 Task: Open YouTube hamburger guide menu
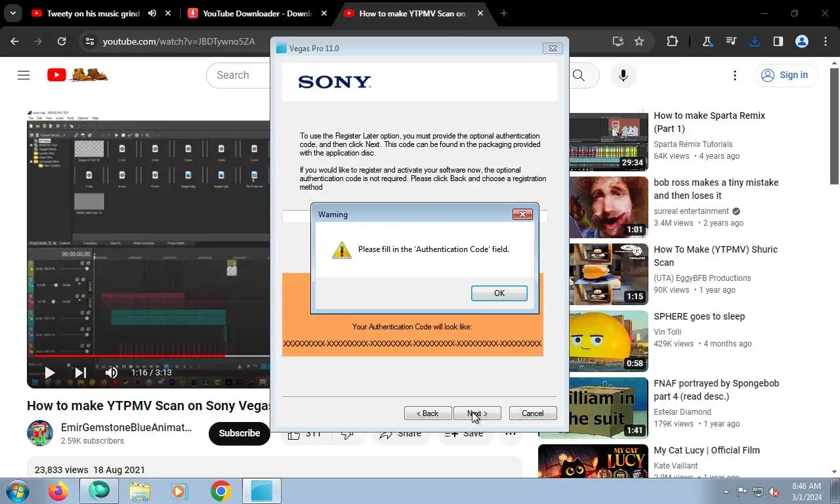(24, 75)
